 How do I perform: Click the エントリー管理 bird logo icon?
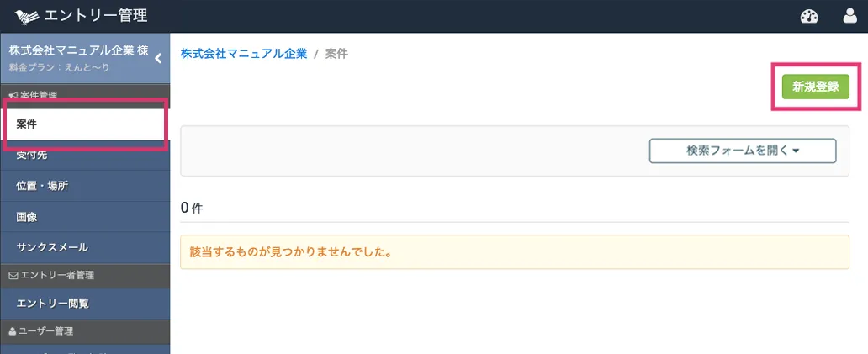point(28,16)
